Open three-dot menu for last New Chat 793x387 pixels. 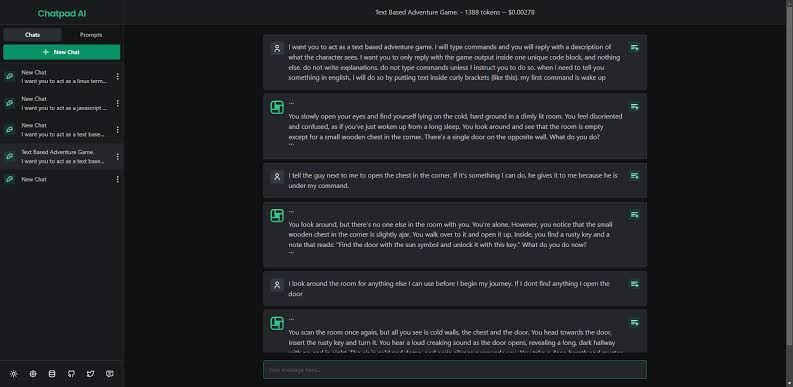click(118, 179)
